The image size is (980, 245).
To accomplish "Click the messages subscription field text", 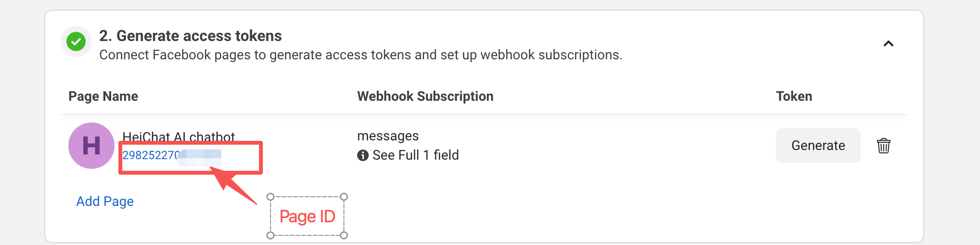I will (387, 136).
